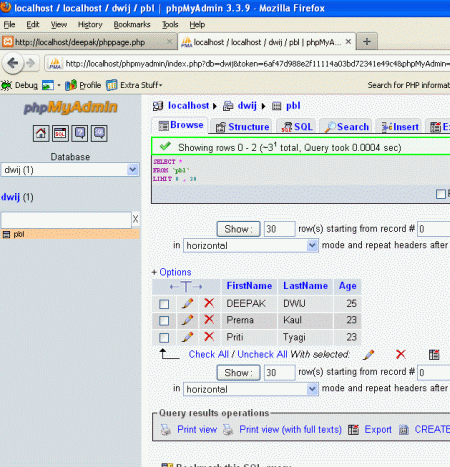Click printer icon beside Print view (with full texts)
The height and width of the screenshot is (467, 450).
pyautogui.click(x=228, y=430)
